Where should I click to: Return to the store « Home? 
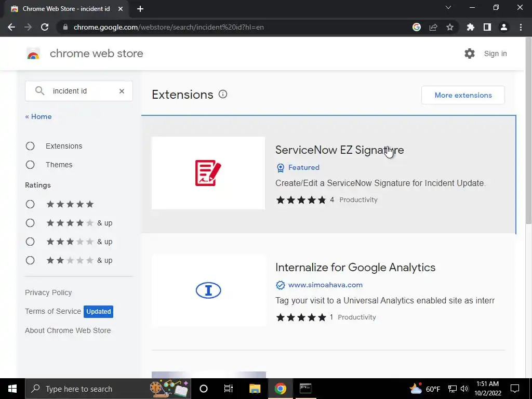[38, 116]
